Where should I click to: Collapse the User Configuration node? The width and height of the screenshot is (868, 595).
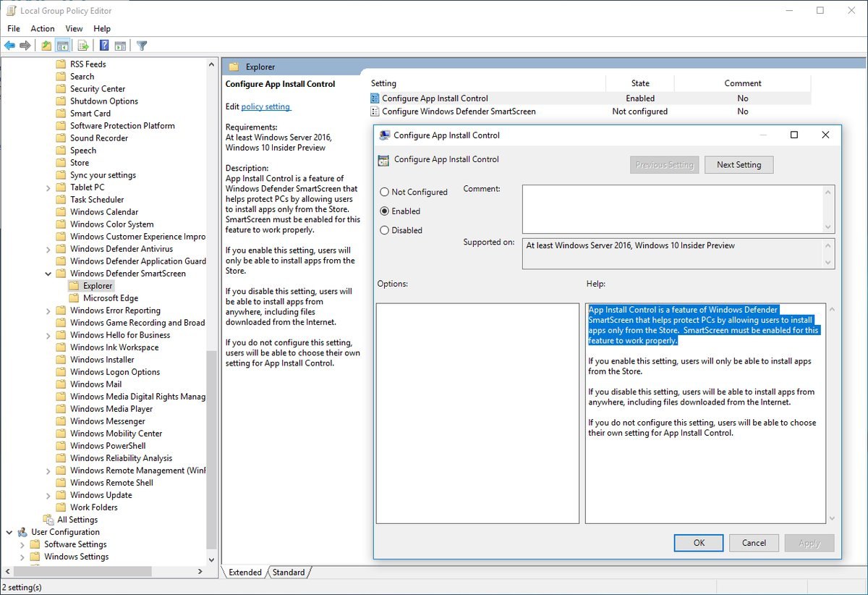point(9,532)
